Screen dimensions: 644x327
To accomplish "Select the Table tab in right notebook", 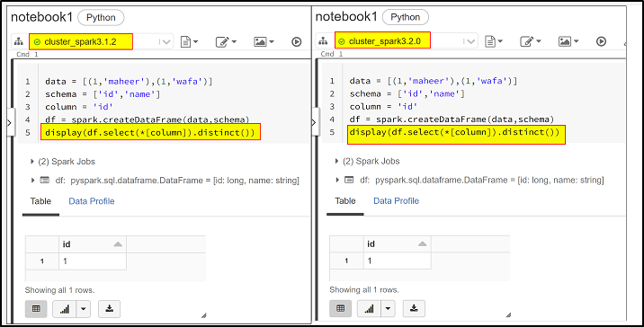I will point(345,201).
